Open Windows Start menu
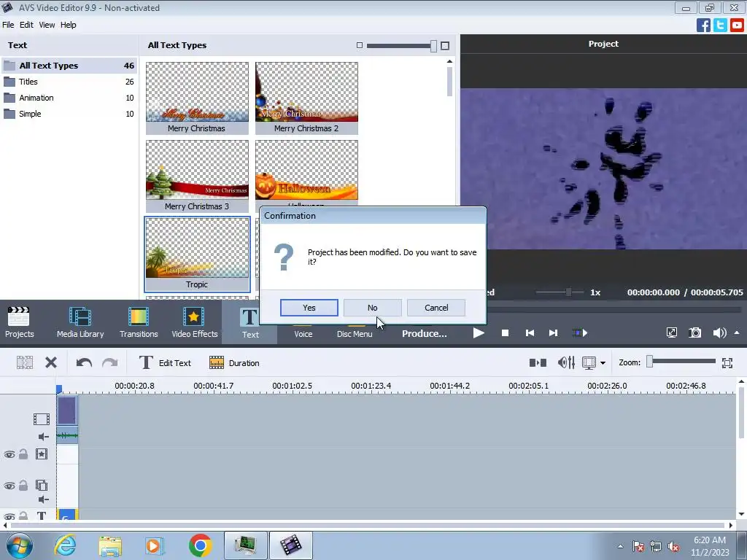Viewport: 747px width, 560px height. [x=20, y=545]
